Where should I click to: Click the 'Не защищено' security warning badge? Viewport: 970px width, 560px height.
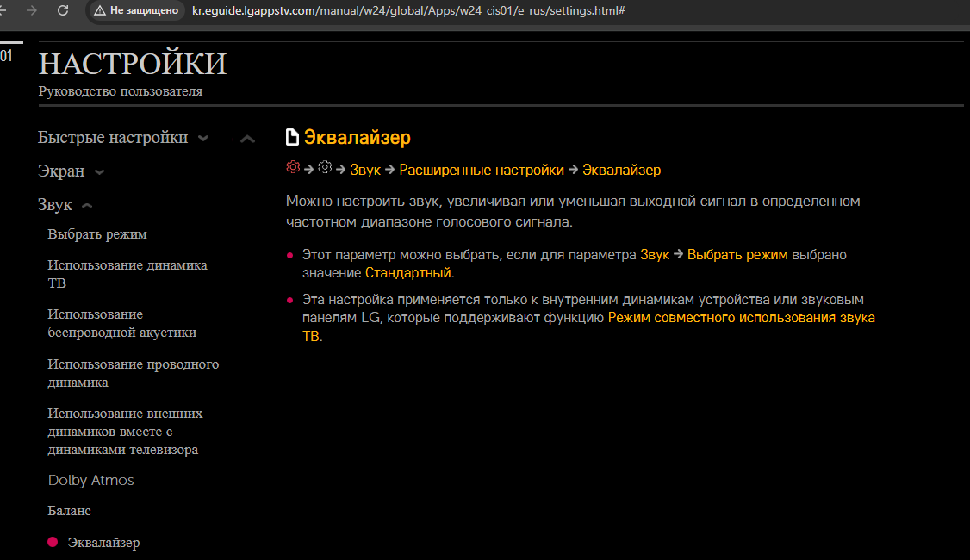click(136, 10)
